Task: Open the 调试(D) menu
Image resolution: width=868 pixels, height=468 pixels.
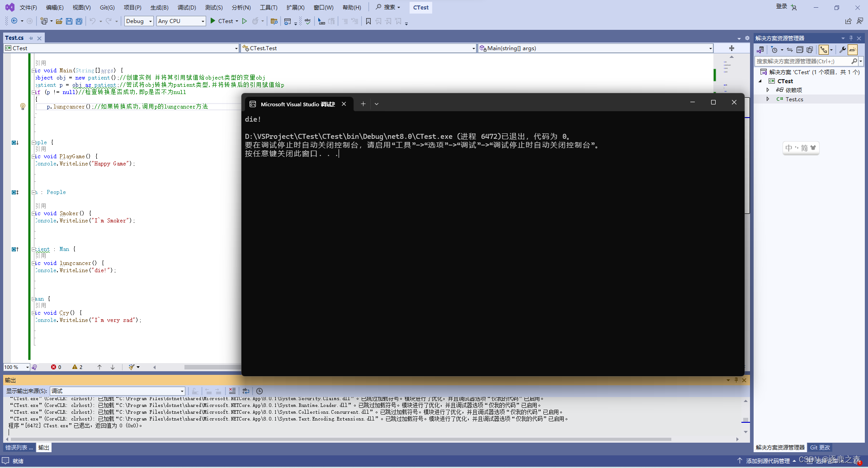Action: pos(187,7)
